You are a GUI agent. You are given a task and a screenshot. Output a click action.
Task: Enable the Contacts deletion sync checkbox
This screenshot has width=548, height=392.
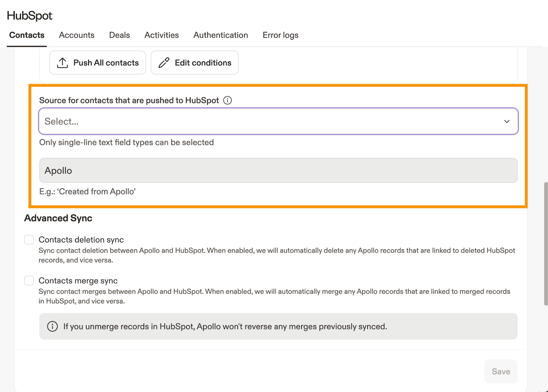tap(29, 240)
